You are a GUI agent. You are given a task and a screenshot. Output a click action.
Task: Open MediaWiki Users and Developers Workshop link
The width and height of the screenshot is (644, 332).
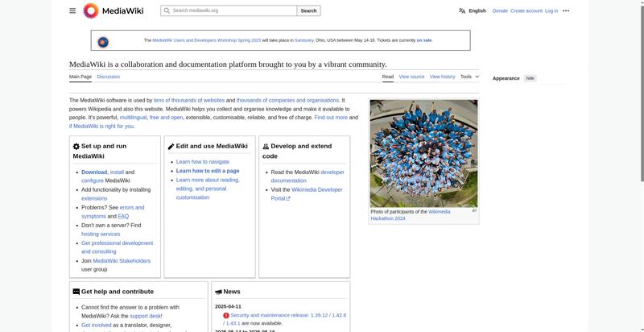[207, 40]
